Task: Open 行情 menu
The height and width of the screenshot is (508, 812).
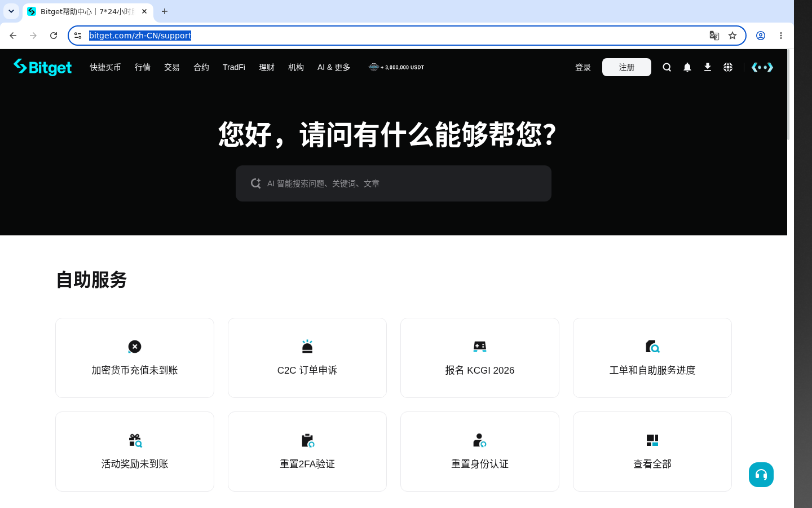Action: [143, 67]
